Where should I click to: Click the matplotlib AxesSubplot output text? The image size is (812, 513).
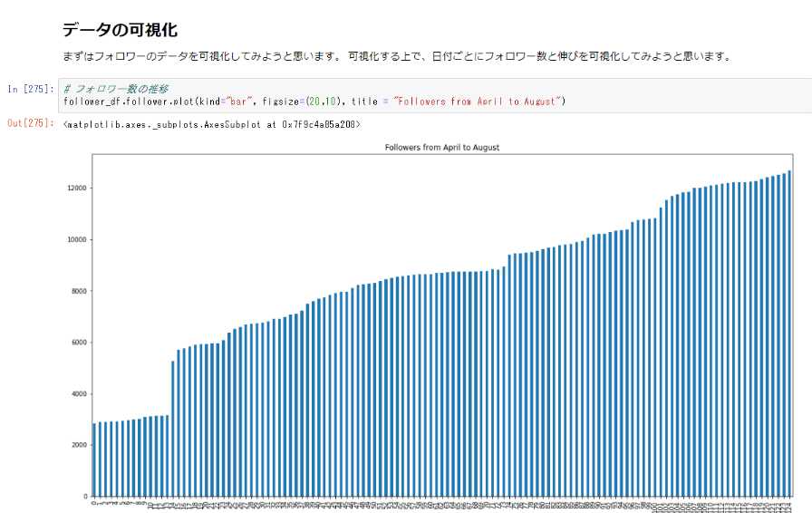[211, 124]
